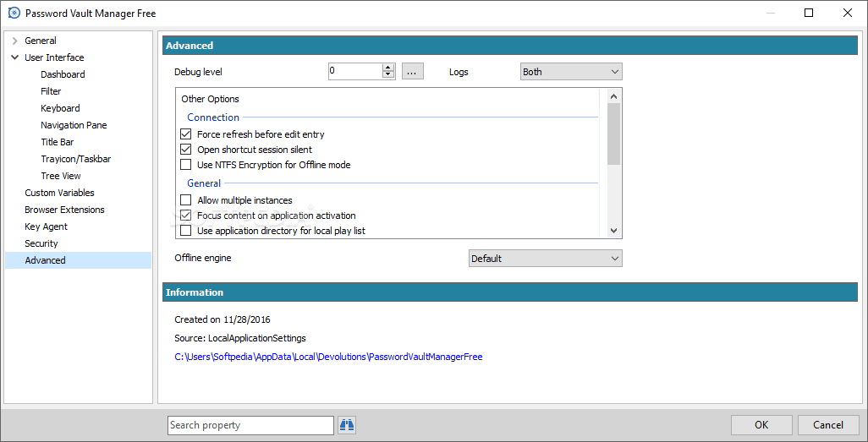The image size is (868, 442).
Task: Open the Logs dropdown
Action: point(571,72)
